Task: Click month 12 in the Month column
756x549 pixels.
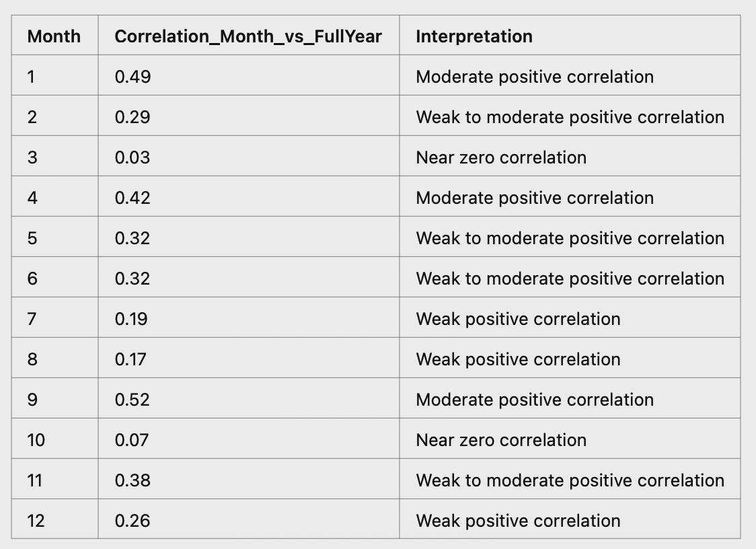Action: tap(36, 521)
